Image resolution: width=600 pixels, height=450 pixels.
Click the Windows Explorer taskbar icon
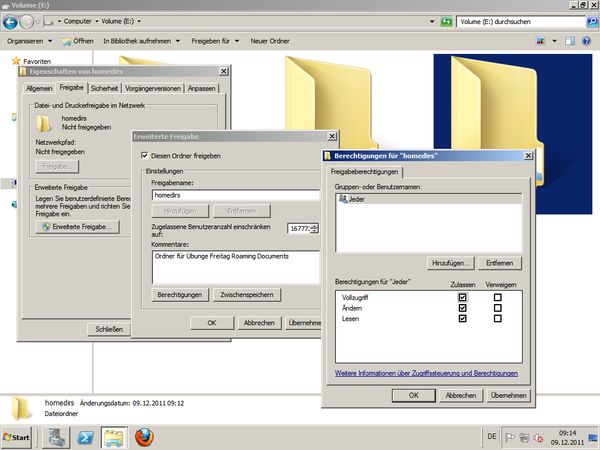pyautogui.click(x=115, y=437)
